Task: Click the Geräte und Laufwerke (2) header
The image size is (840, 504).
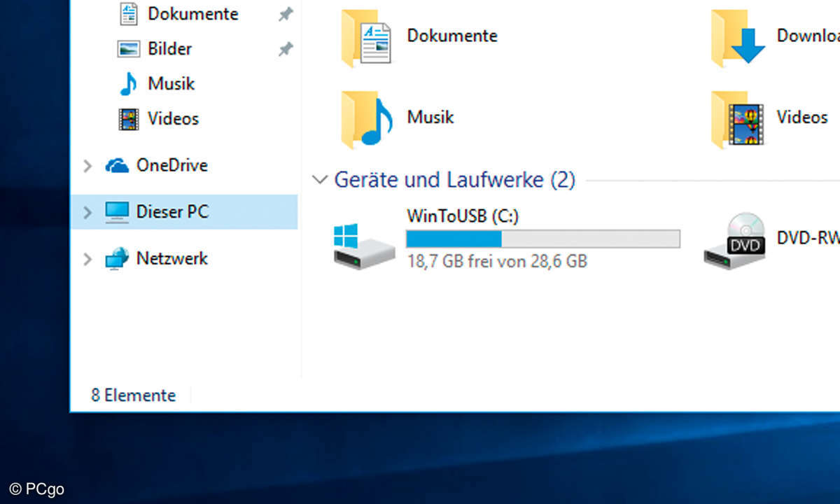Action: (x=454, y=180)
